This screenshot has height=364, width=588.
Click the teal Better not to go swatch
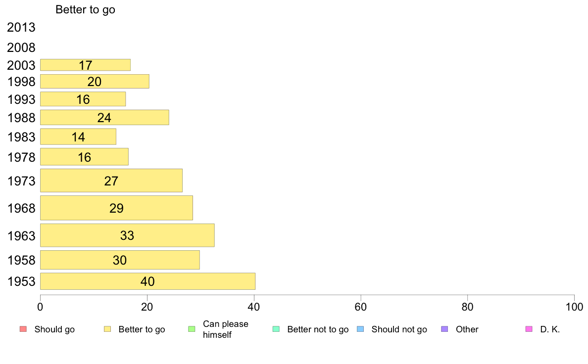276,329
